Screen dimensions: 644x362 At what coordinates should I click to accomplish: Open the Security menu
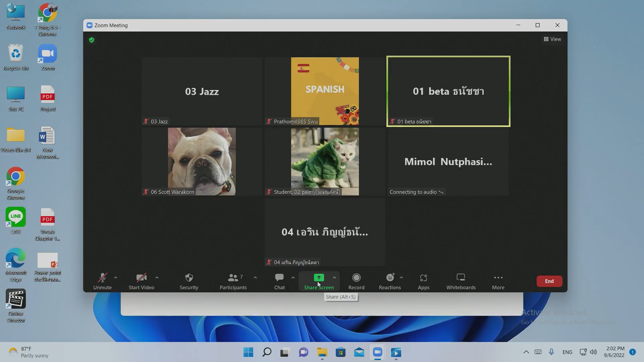point(189,281)
